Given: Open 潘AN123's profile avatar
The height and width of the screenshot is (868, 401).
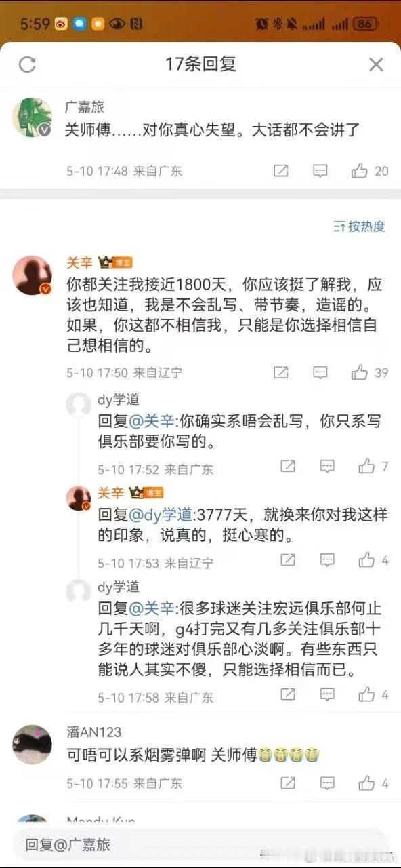Looking at the screenshot, I should (x=33, y=744).
